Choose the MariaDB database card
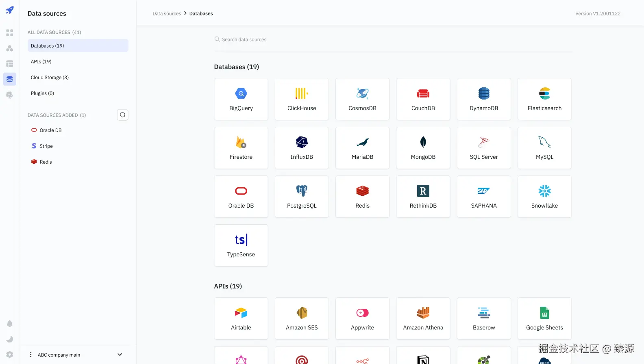Image resolution: width=644 pixels, height=364 pixels. tap(363, 148)
